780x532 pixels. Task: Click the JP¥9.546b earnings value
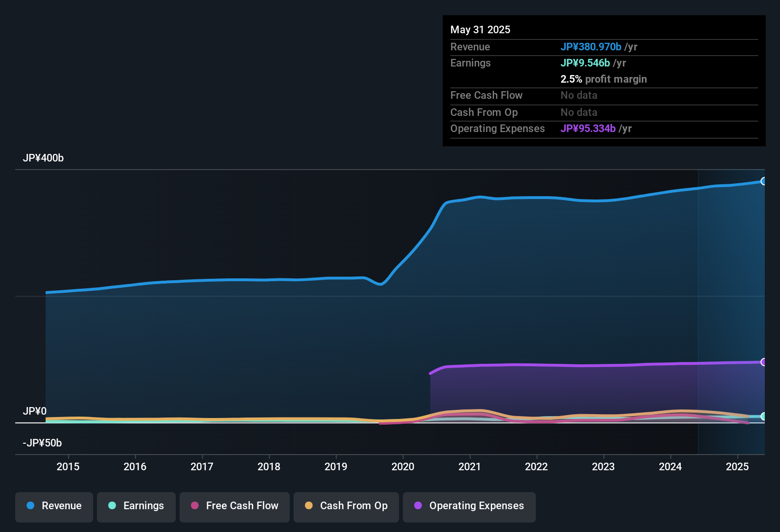point(585,63)
